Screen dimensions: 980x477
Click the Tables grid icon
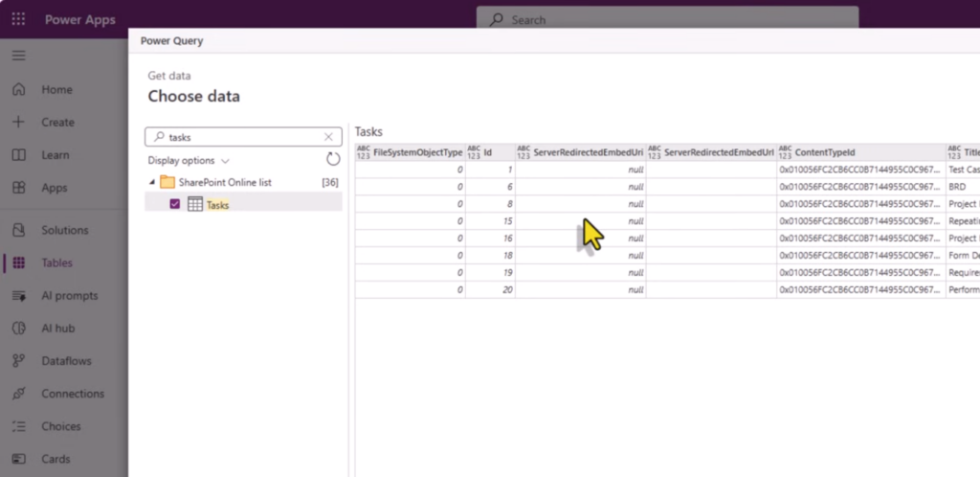click(19, 262)
